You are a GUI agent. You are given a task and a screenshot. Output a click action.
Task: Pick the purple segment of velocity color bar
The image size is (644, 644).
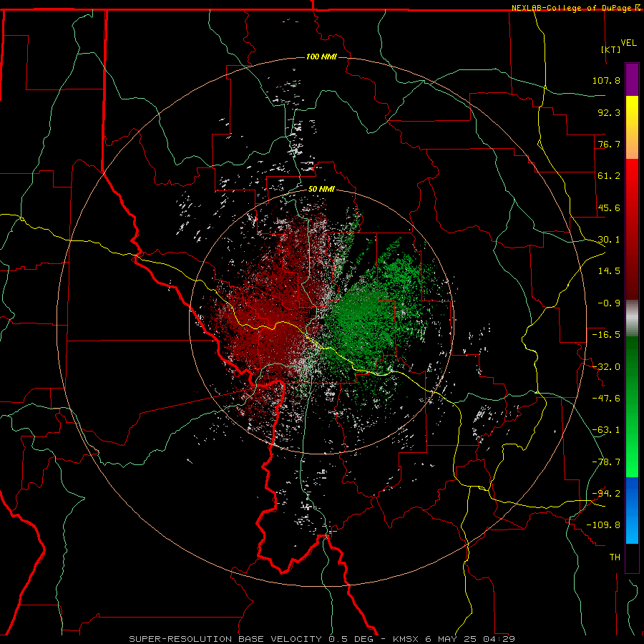tap(632, 79)
